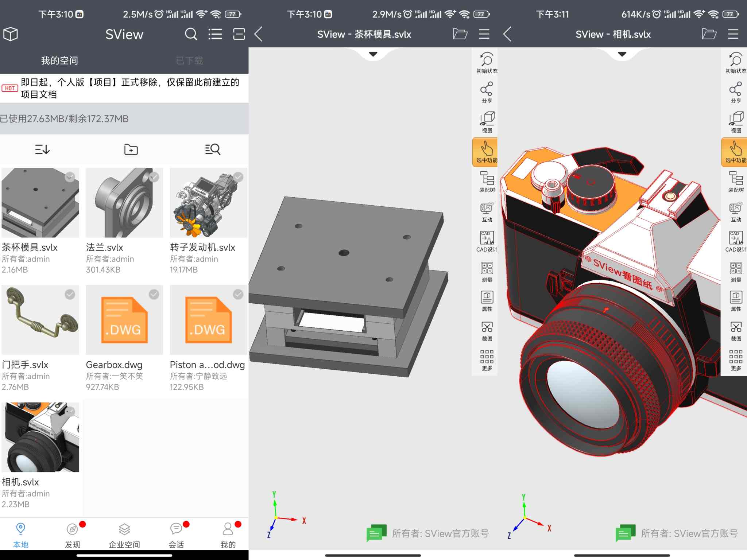Image resolution: width=747 pixels, height=560 pixels.
Task: Open the folder icon in 茶杯模具.svlx viewer
Action: point(460,34)
